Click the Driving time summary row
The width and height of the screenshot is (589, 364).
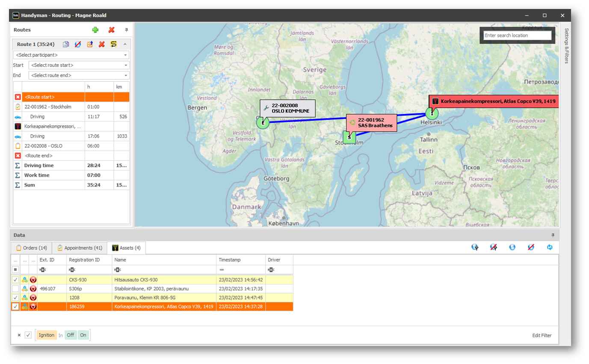(71, 166)
